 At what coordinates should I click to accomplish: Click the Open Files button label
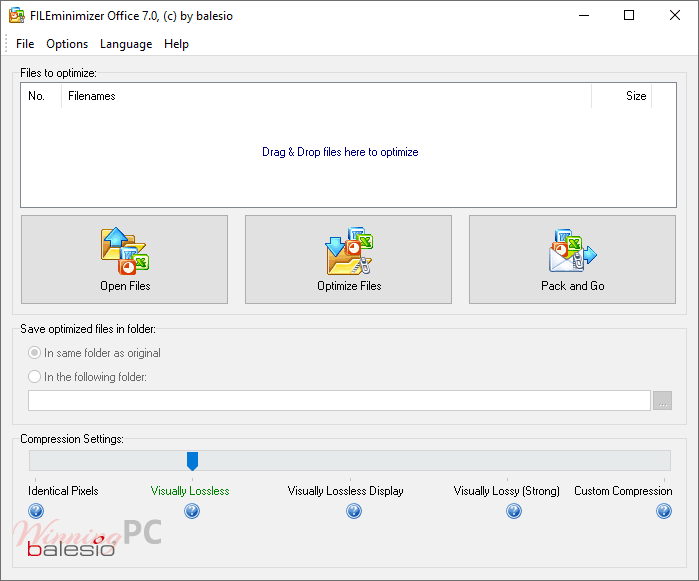click(x=125, y=286)
